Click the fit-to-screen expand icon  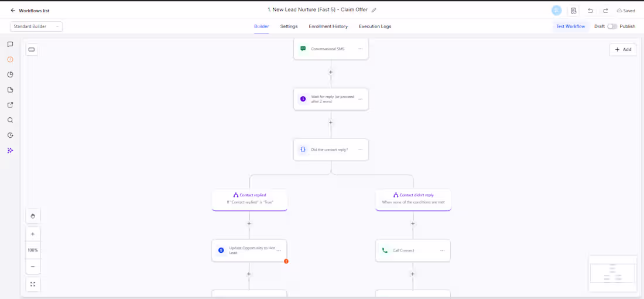pyautogui.click(x=33, y=284)
